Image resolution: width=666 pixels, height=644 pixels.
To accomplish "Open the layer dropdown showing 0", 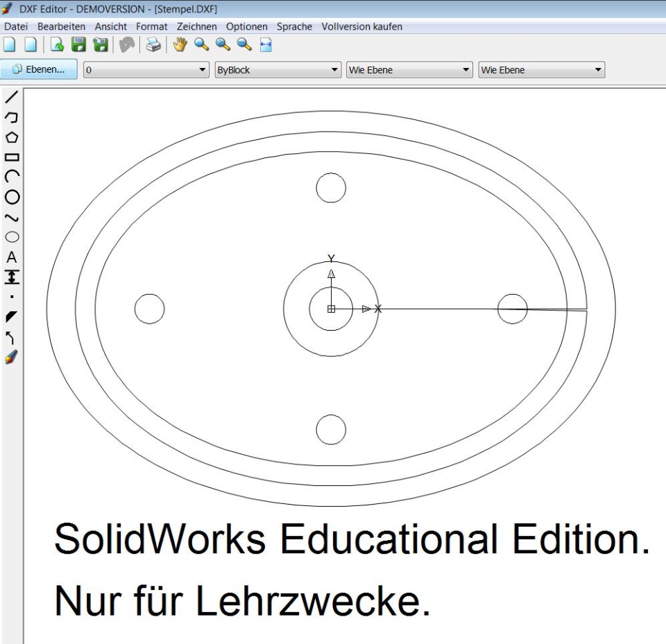I will click(x=146, y=69).
